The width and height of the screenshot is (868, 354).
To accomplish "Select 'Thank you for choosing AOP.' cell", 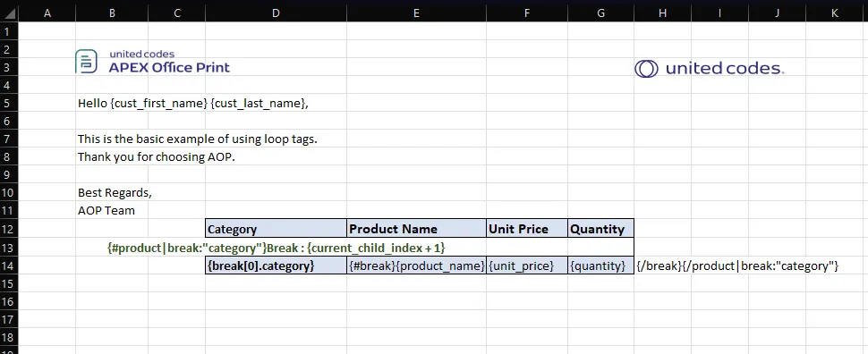I will tap(156, 157).
